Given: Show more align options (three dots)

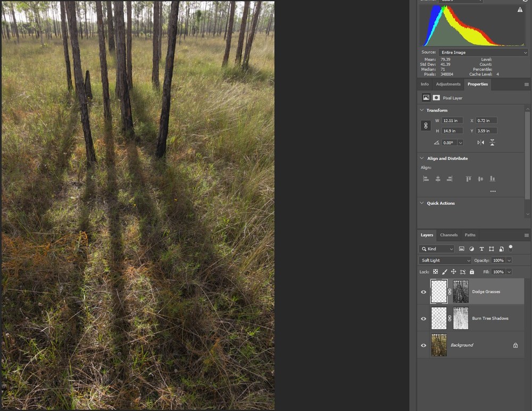Looking at the screenshot, I should pyautogui.click(x=493, y=191).
